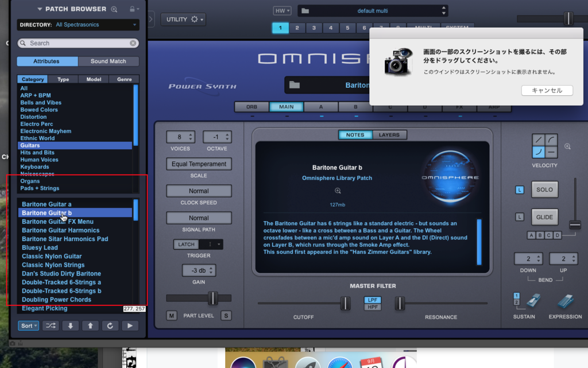Open the trigger mode dropdown arrow

(x=219, y=245)
